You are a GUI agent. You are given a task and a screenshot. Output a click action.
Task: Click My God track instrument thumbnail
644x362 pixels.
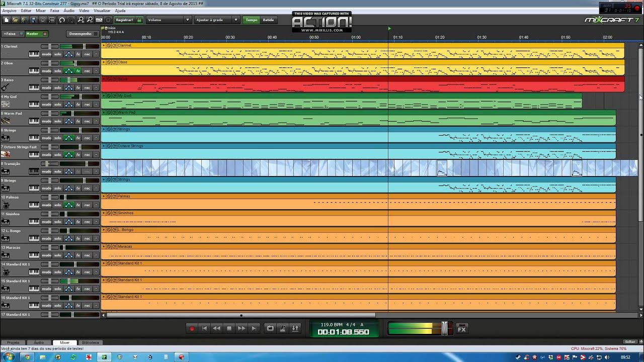[x=6, y=104]
